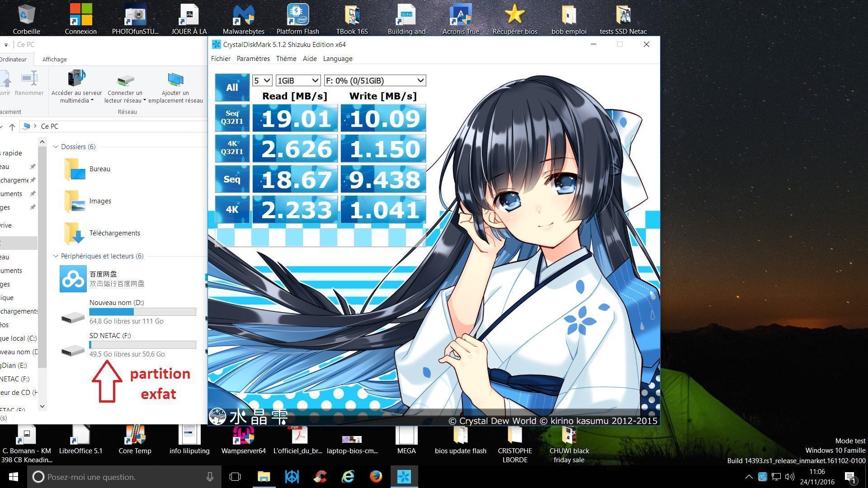Open the drive F: selection dropdown
The width and height of the screenshot is (868, 488).
tap(375, 80)
